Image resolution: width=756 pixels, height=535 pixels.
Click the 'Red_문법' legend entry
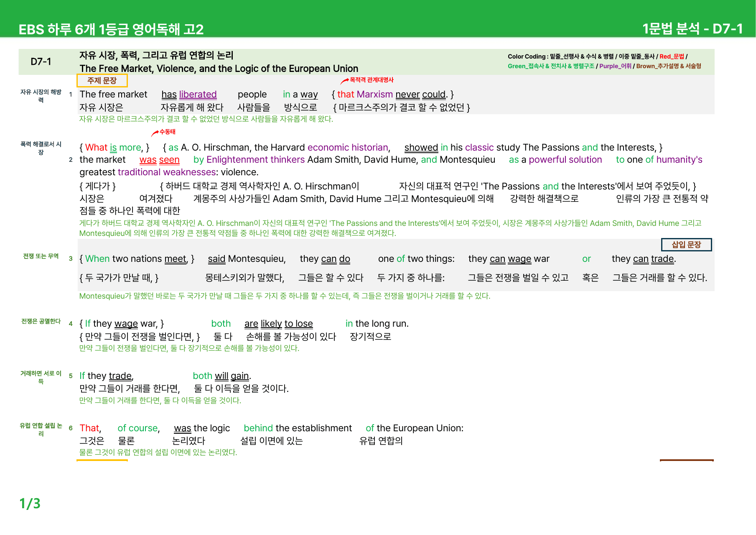672,56
